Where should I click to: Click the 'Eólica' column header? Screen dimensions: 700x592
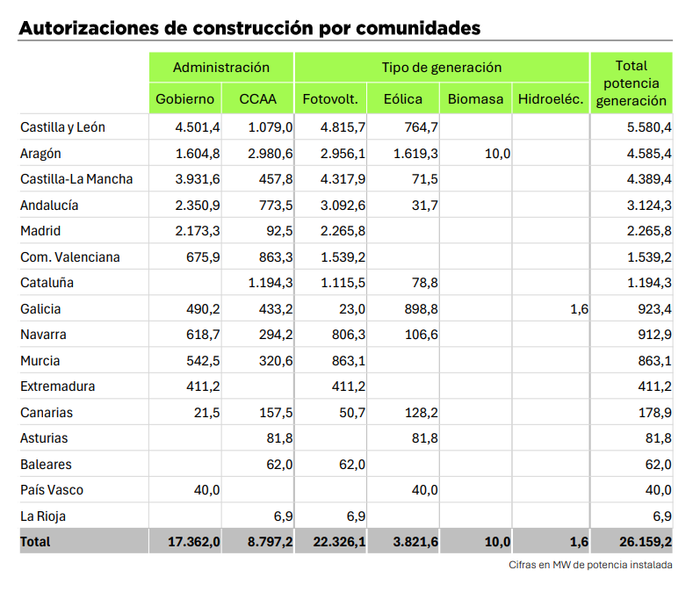(x=403, y=98)
